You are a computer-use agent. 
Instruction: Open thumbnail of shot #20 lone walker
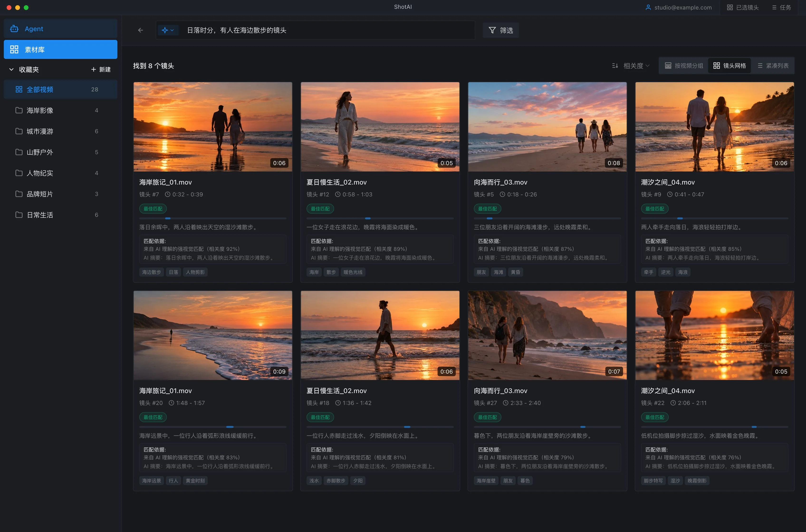(213, 335)
